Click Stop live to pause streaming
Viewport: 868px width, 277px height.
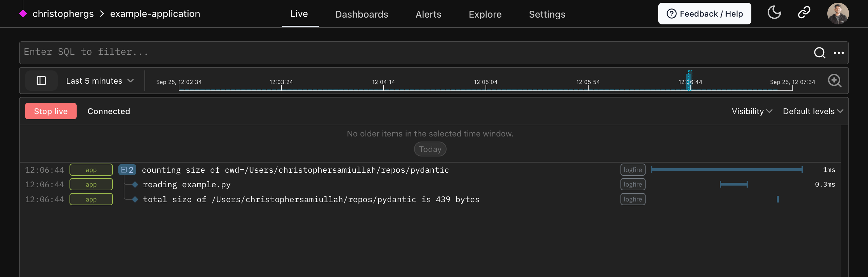[x=51, y=111]
